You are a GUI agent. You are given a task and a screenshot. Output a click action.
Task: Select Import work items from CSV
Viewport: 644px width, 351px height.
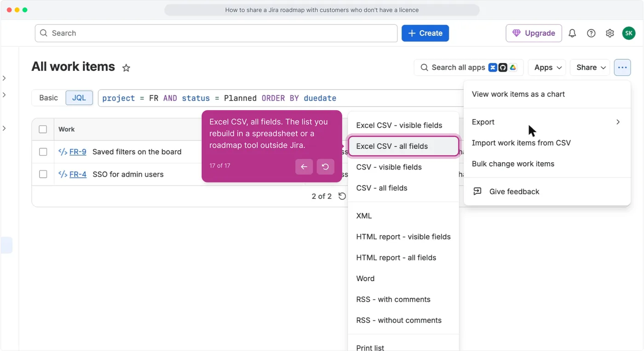click(547, 143)
